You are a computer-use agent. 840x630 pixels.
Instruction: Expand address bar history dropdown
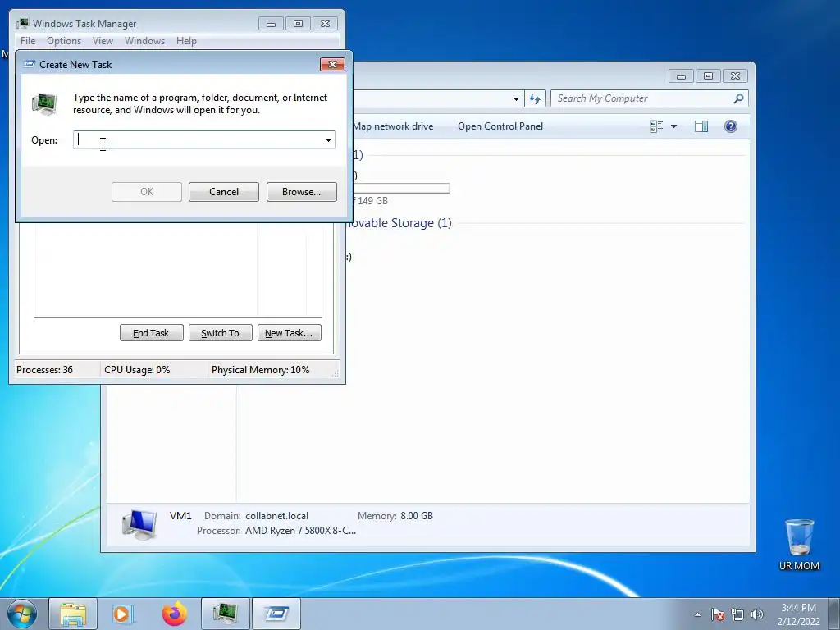516,98
